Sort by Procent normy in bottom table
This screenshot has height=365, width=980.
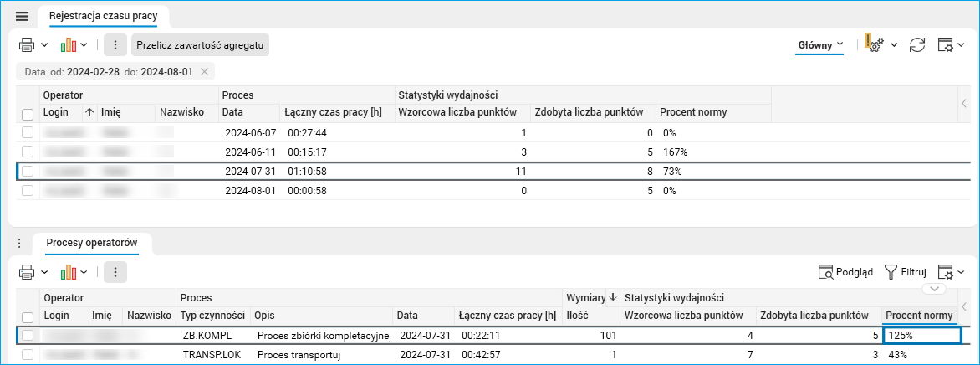pyautogui.click(x=919, y=315)
